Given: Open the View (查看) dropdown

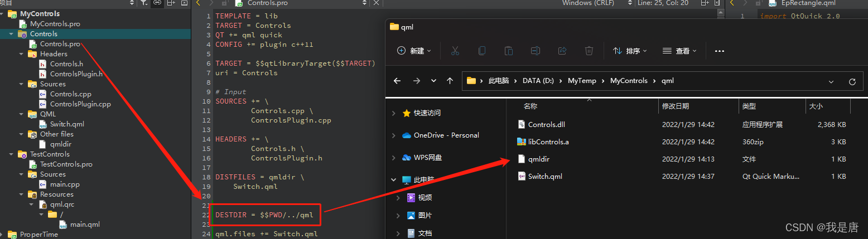Looking at the screenshot, I should click(679, 51).
